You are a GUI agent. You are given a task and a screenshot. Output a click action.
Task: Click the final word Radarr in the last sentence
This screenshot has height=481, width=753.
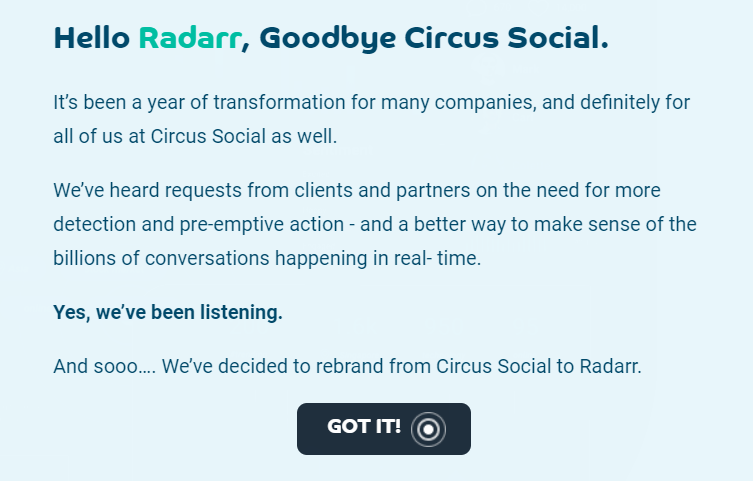click(609, 366)
